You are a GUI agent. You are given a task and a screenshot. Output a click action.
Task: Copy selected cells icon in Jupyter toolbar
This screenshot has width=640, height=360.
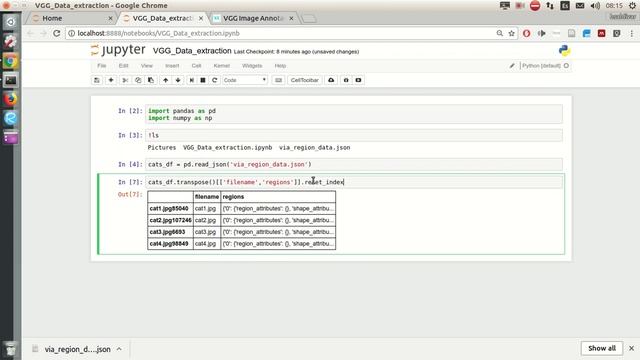tap(138, 80)
